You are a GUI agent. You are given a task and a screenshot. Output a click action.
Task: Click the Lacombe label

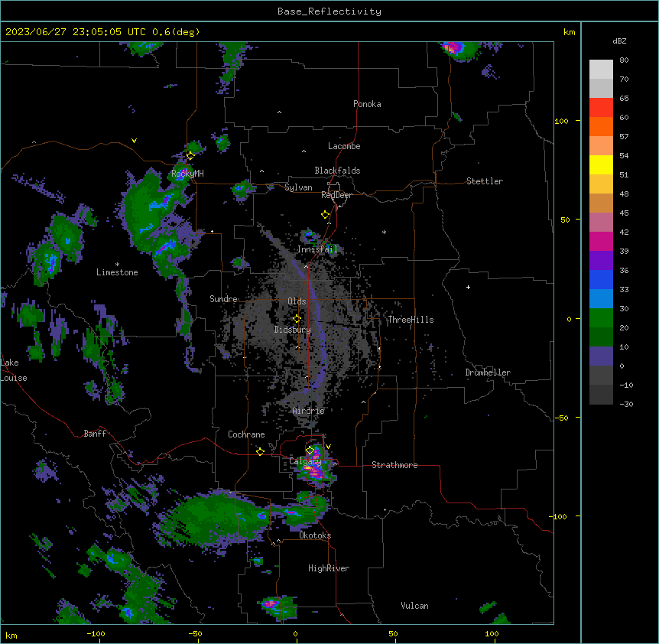click(344, 146)
